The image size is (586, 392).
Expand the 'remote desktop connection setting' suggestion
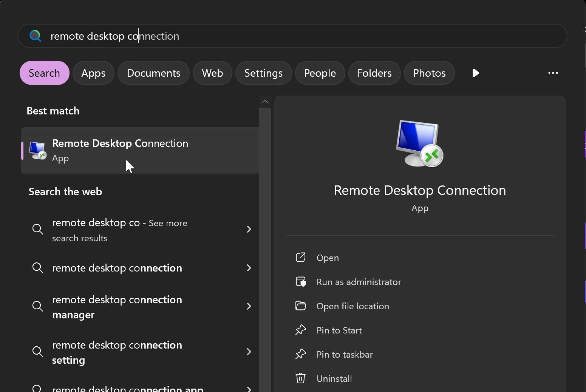[249, 352]
